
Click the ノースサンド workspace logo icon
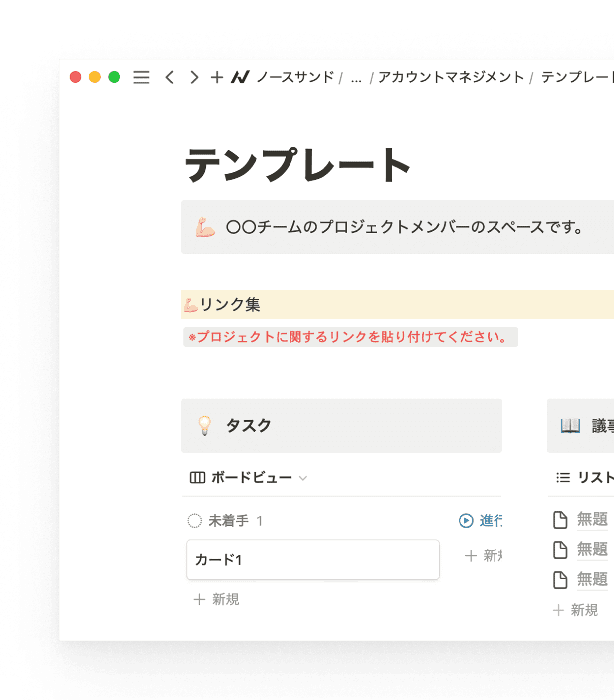click(x=240, y=77)
